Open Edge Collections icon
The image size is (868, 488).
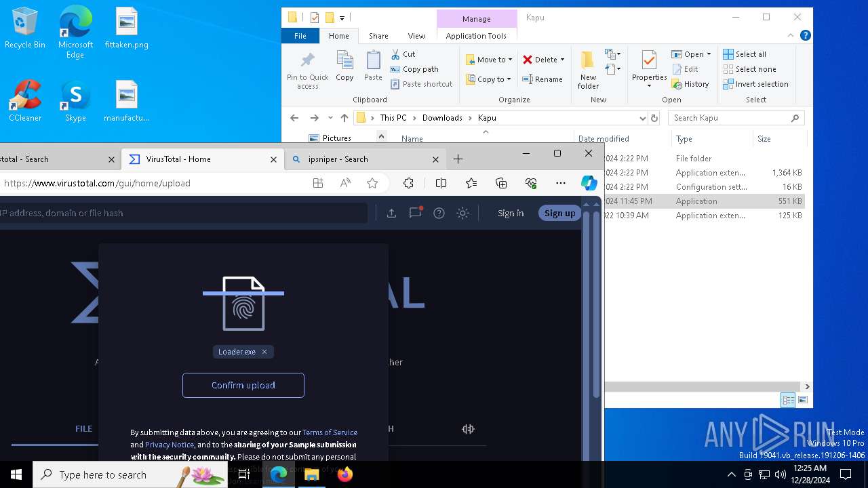501,183
